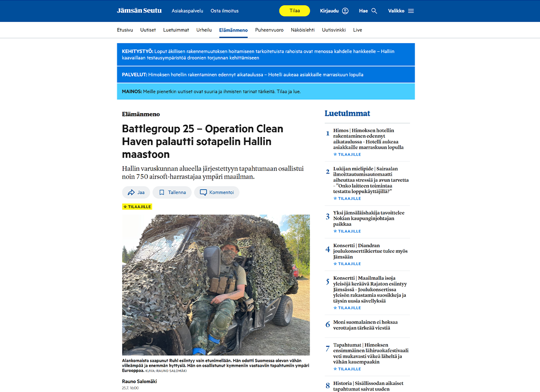This screenshot has width=540, height=392.
Task: Click the search magnifier icon next to Hae
Action: pos(374,10)
